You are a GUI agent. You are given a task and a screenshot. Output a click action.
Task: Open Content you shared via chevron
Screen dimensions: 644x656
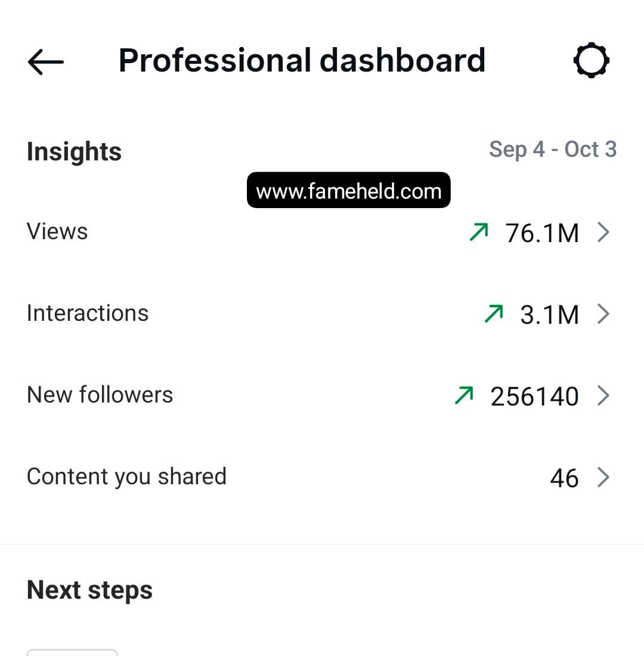click(x=603, y=477)
